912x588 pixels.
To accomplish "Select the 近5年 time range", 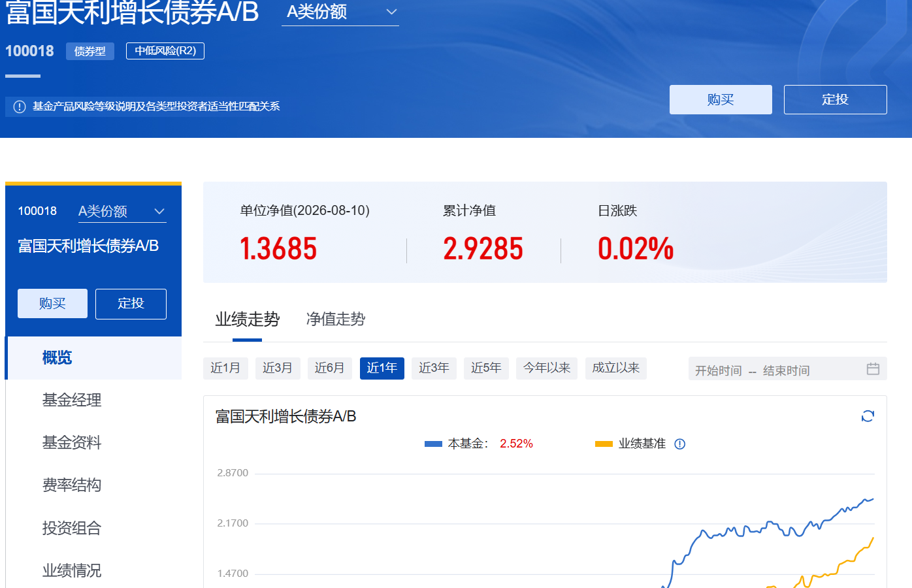I will [x=487, y=368].
